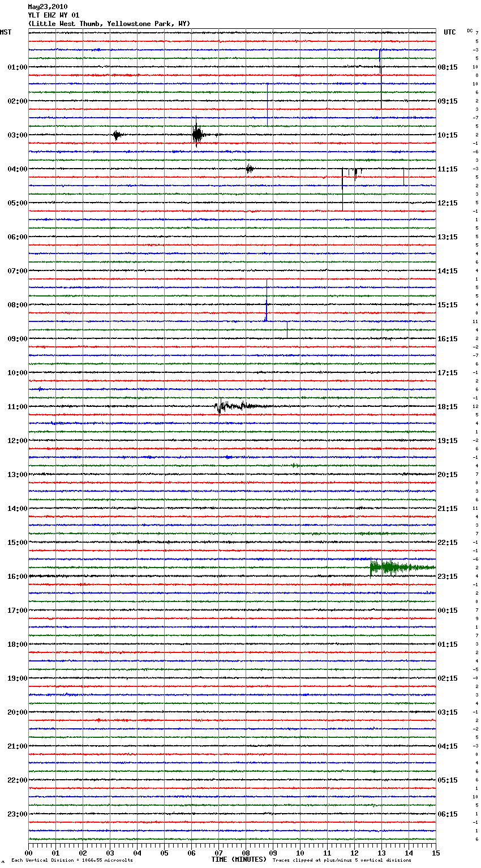Click the 19:00 MST time label
The image size is (481, 868).
(18, 678)
